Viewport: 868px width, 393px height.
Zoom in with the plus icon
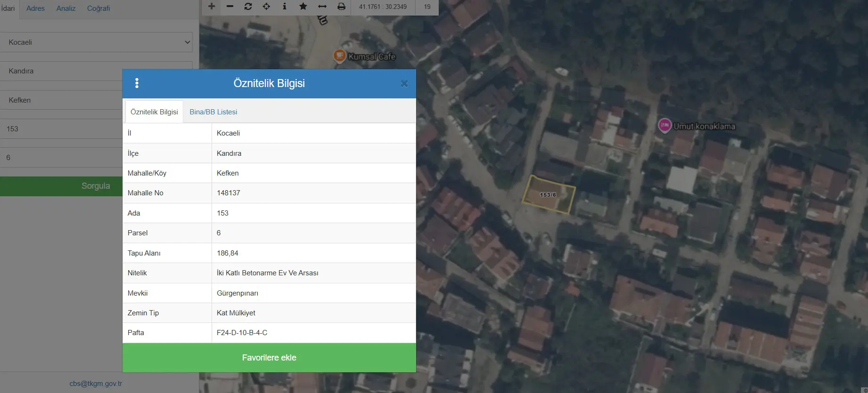click(x=212, y=7)
